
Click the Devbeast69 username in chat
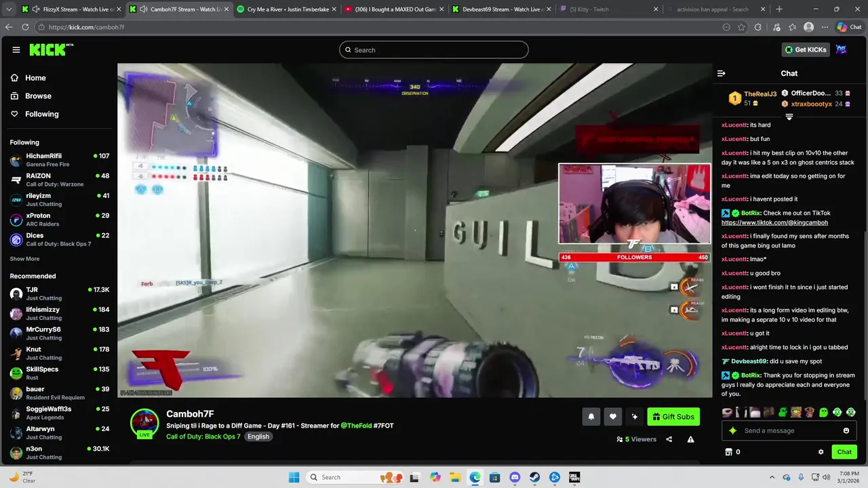coord(749,361)
